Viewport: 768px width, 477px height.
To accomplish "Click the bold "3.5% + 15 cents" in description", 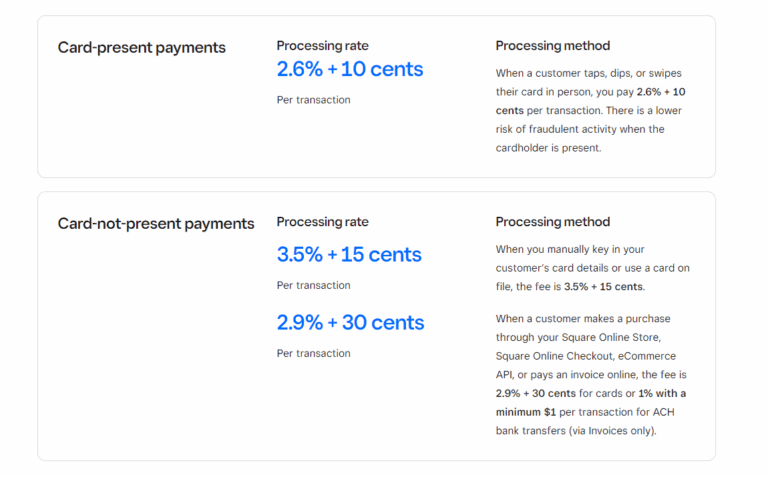I will click(602, 287).
